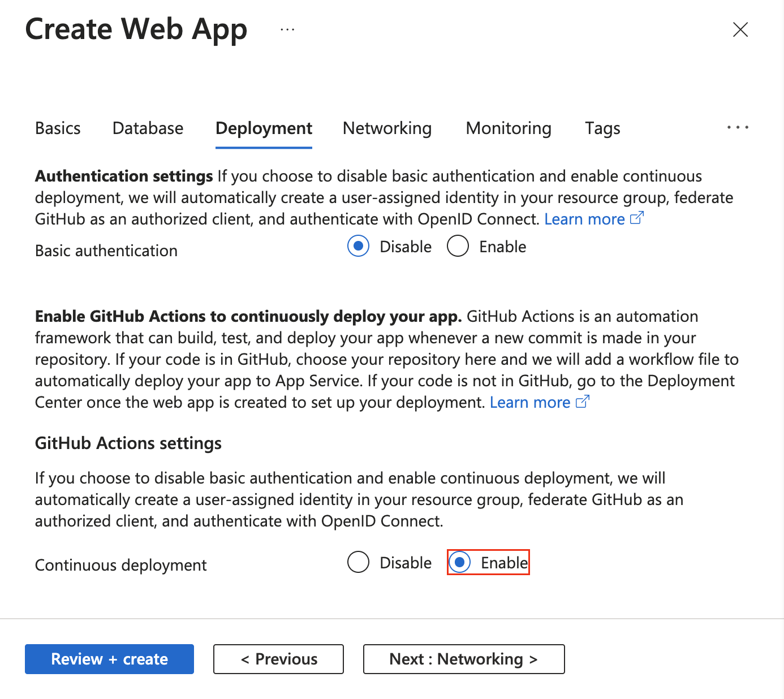784x699 pixels.
Task: Click the external link icon after GitHub Actions Learn more
Action: coord(583,401)
